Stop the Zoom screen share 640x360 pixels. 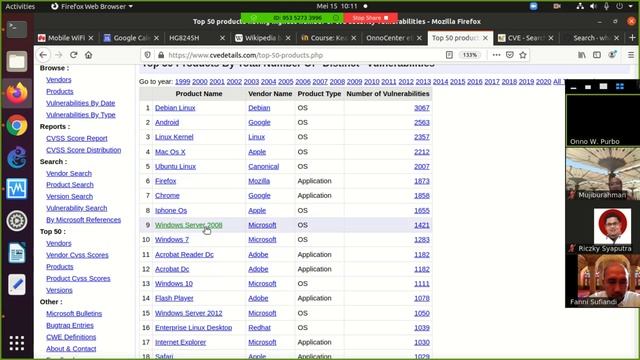tap(370, 18)
